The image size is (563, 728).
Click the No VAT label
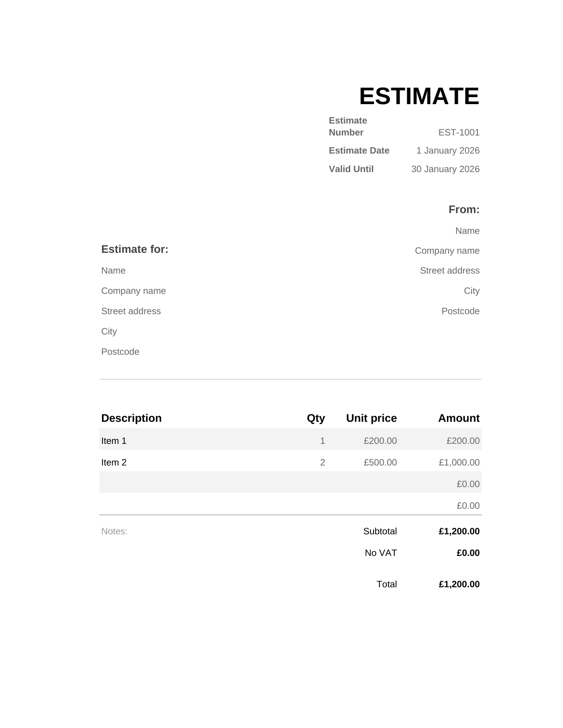click(x=381, y=553)
